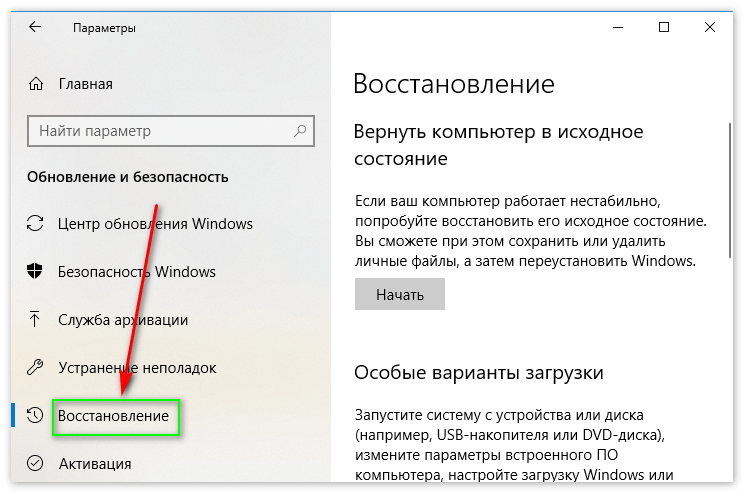The width and height of the screenshot is (744, 493).
Task: Open Служба архивации section
Action: point(123,320)
